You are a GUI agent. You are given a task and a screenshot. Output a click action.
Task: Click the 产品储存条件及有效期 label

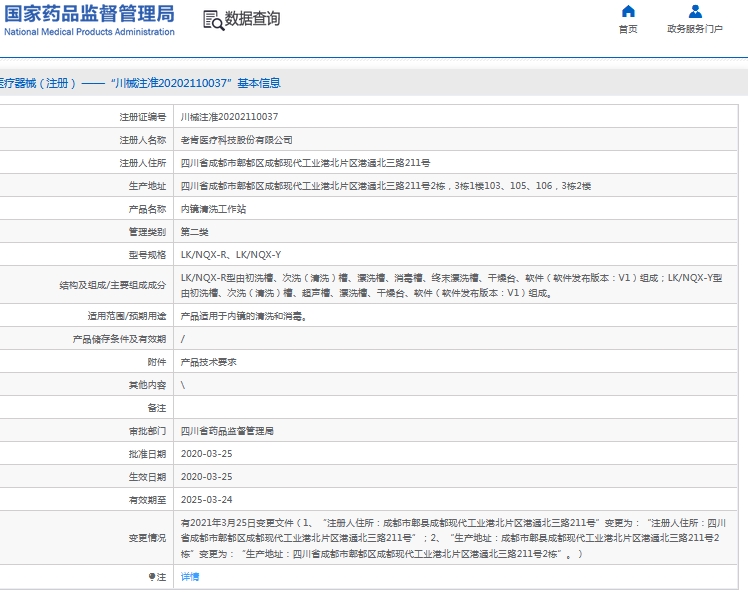[x=119, y=339]
